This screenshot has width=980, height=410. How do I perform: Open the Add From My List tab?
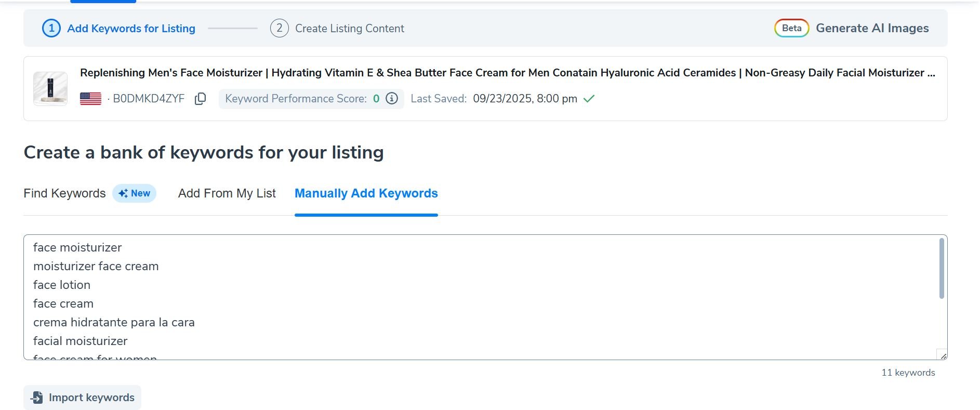point(227,193)
